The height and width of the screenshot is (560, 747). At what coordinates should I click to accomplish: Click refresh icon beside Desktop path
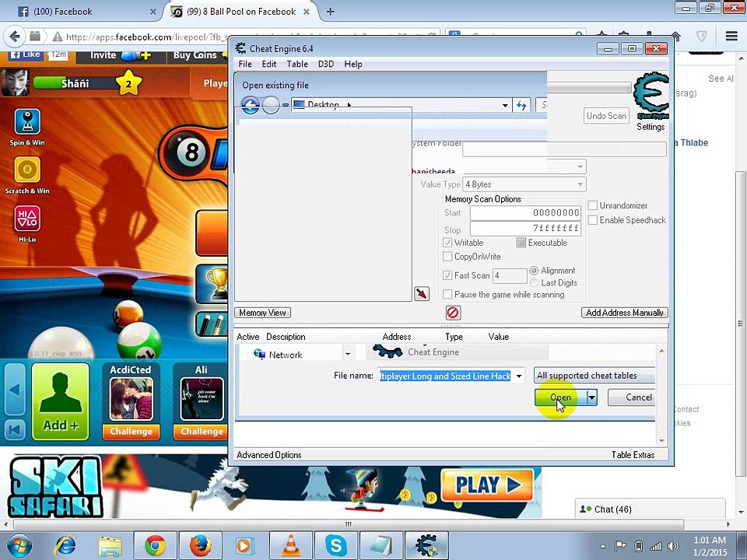point(521,105)
